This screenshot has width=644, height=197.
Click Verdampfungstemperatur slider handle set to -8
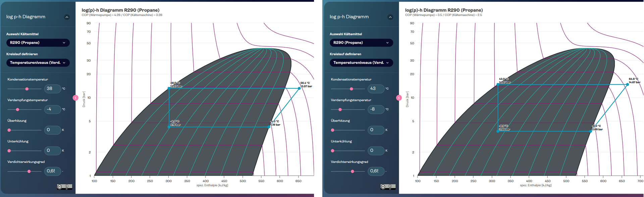pos(340,109)
